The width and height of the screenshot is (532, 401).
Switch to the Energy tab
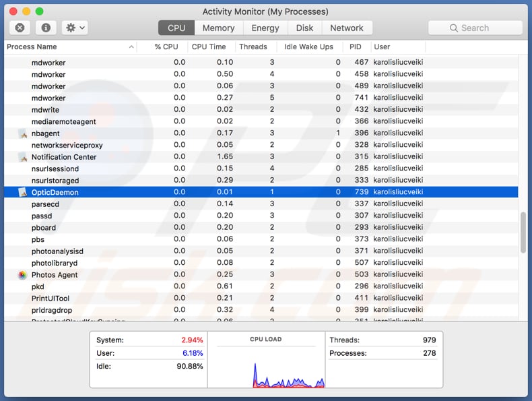(x=265, y=28)
